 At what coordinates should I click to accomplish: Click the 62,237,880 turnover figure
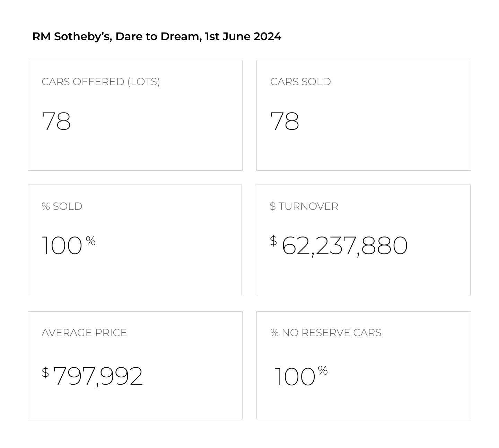[345, 246]
